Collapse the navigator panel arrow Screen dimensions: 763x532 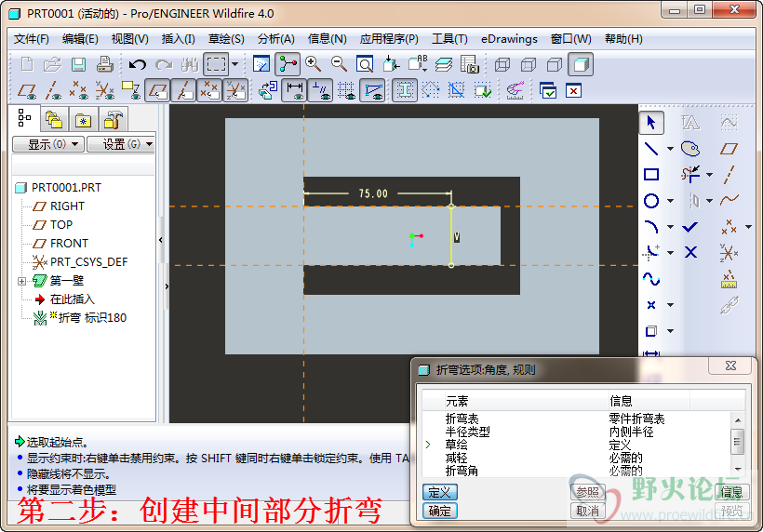[161, 240]
